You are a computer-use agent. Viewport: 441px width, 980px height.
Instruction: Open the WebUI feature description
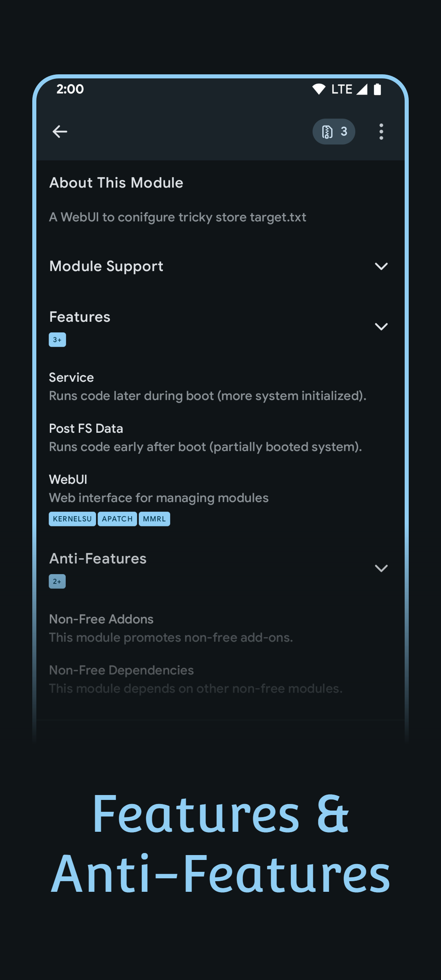[x=158, y=488]
